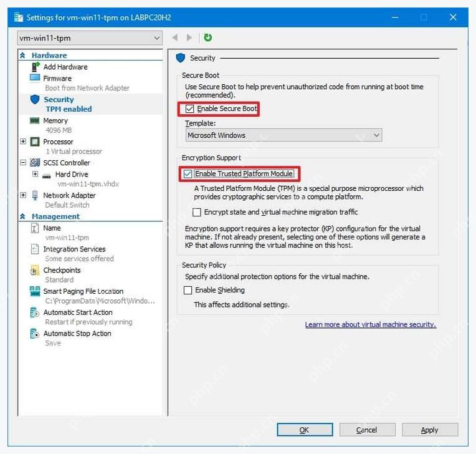This screenshot has height=454, width=476.
Task: Click the Firmware monitor icon
Action: [x=35, y=78]
